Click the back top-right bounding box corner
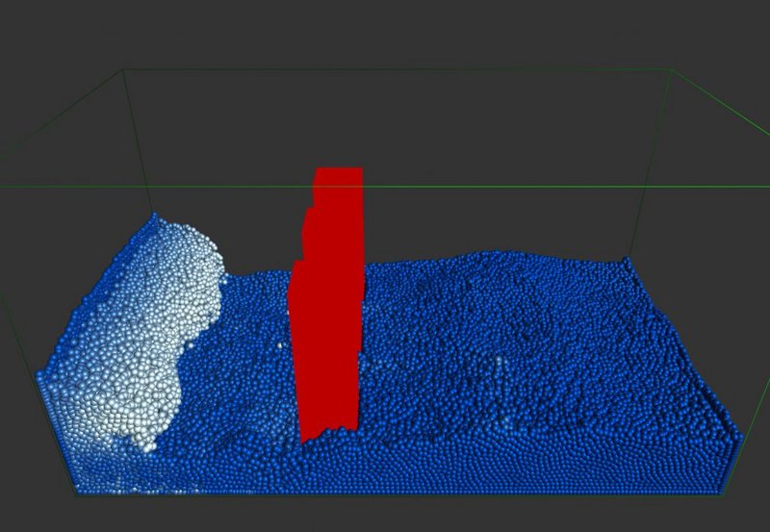 pos(670,69)
